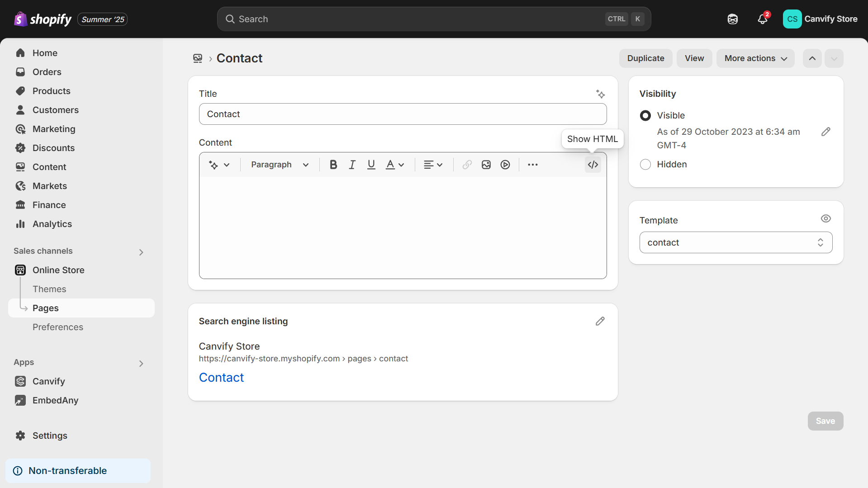
Task: Open the Paragraph style dropdown
Action: click(x=280, y=165)
